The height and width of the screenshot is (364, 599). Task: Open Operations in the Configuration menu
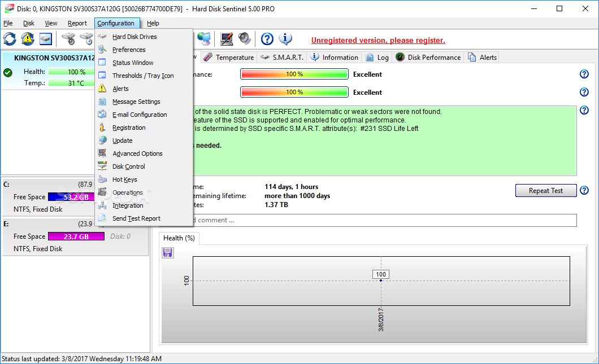click(144, 192)
